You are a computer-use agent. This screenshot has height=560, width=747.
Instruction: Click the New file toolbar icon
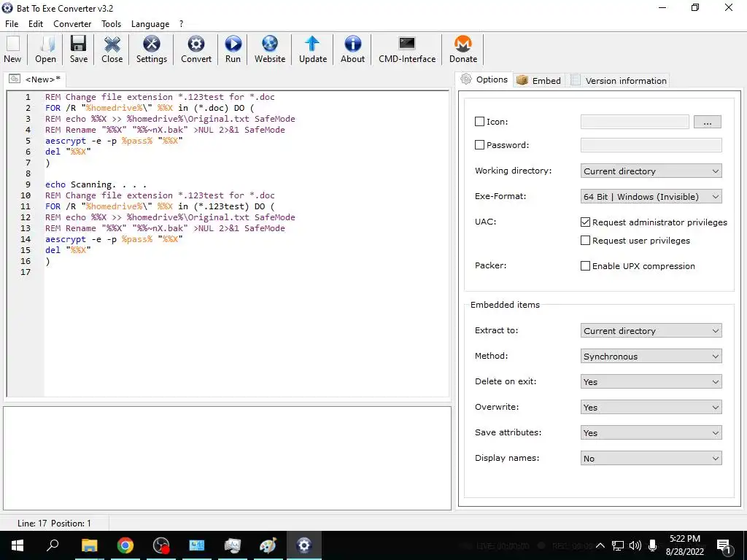click(12, 50)
